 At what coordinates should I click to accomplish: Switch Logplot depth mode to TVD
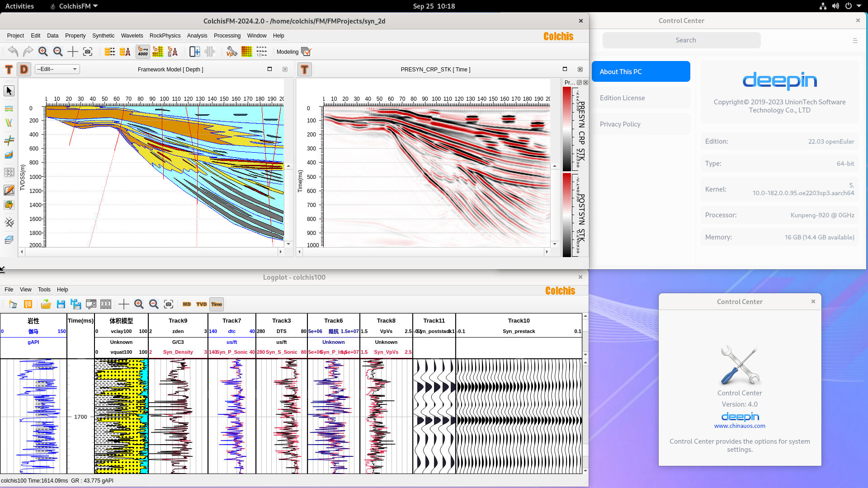(202, 304)
